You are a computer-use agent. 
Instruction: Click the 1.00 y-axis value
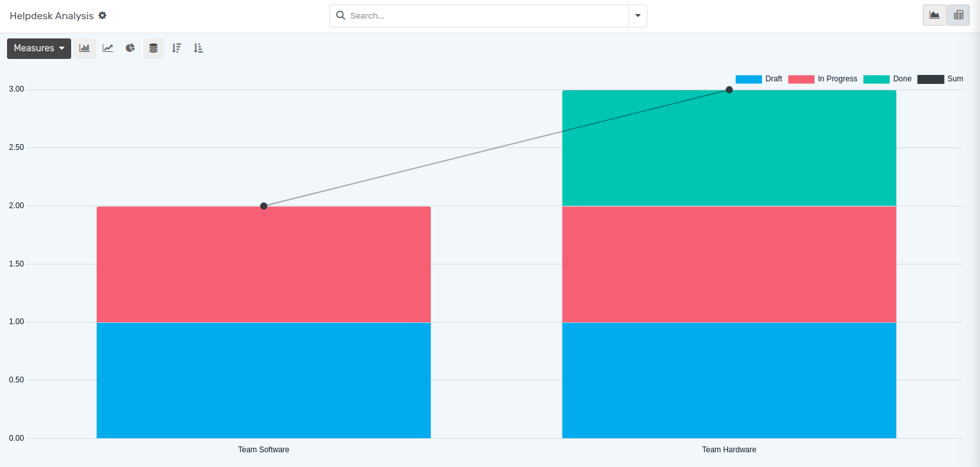[17, 322]
